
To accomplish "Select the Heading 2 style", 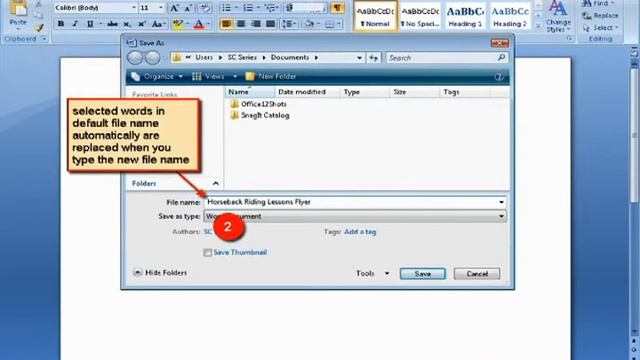I will click(x=510, y=16).
